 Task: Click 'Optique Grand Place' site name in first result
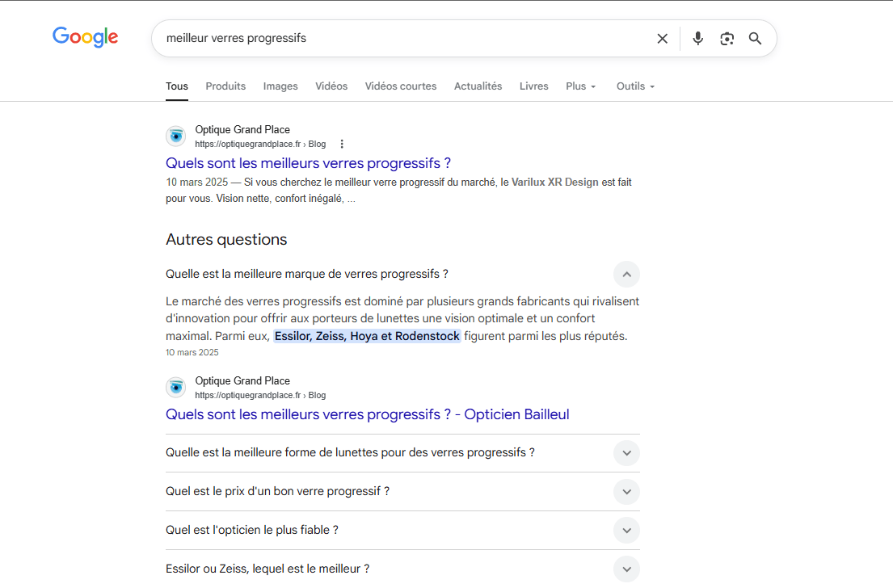click(x=242, y=130)
